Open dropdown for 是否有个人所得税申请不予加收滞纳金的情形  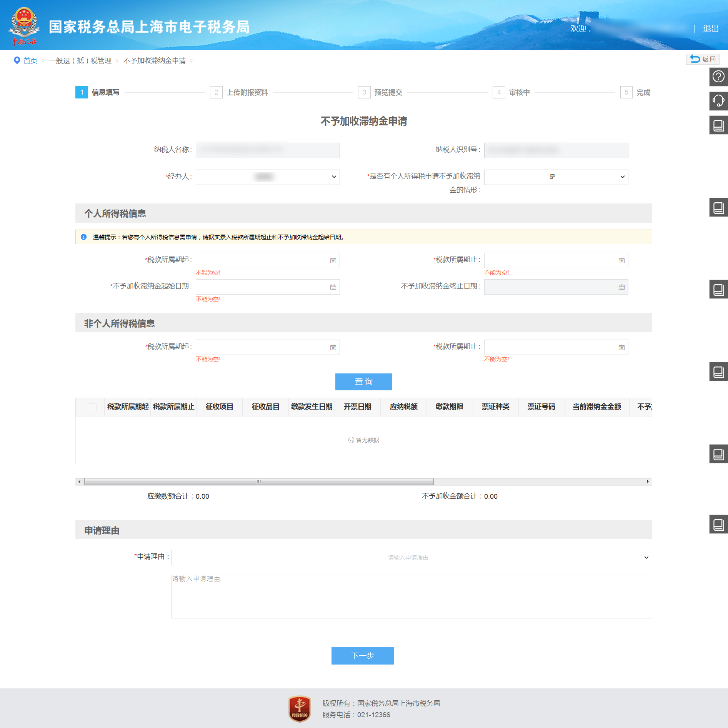tap(556, 177)
